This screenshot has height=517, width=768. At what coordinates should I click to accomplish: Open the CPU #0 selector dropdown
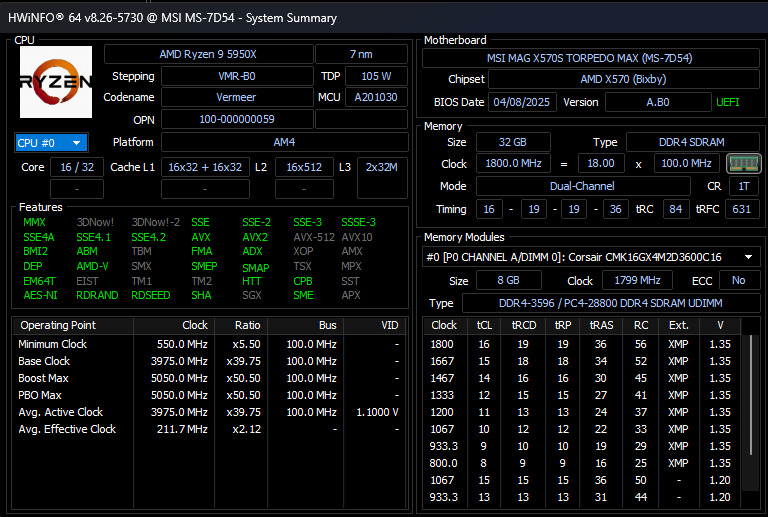point(51,143)
